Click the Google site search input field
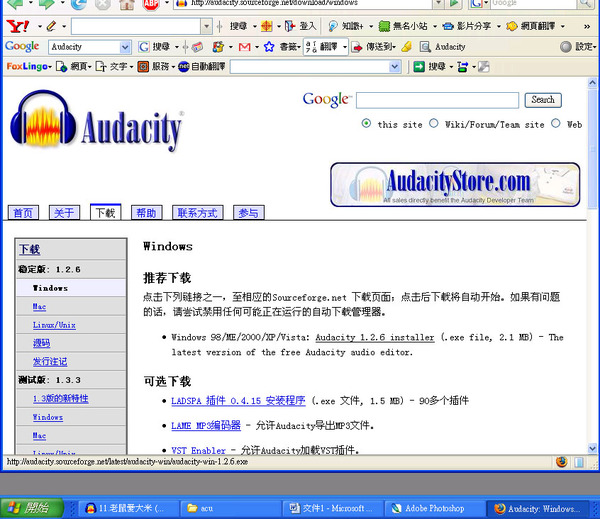Image resolution: width=600 pixels, height=519 pixels. (437, 100)
